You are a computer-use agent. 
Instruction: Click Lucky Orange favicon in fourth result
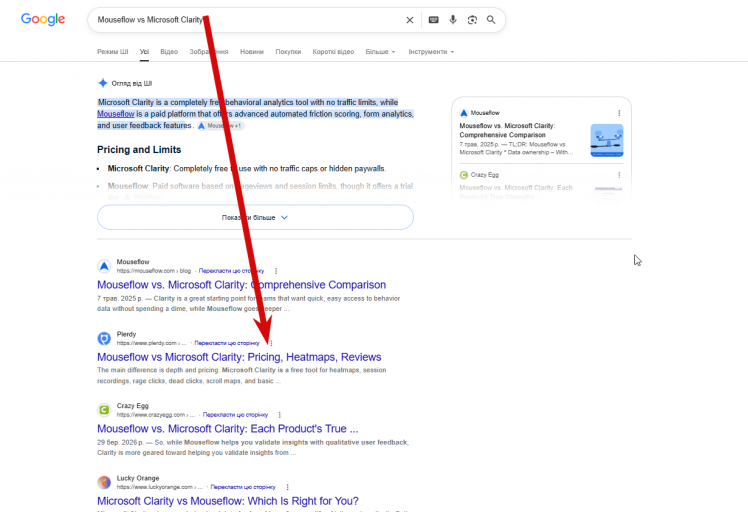click(x=104, y=482)
